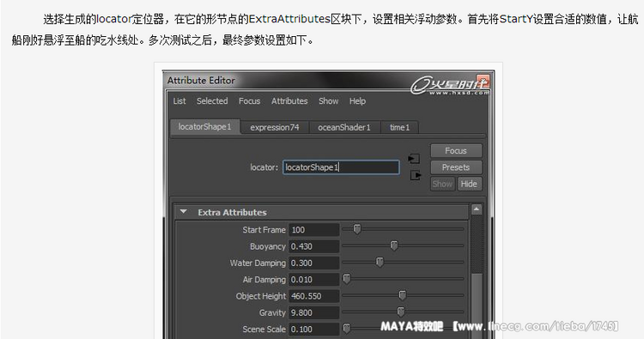The height and width of the screenshot is (339, 644).
Task: Click the Scene Scale value field
Action: [x=314, y=330]
